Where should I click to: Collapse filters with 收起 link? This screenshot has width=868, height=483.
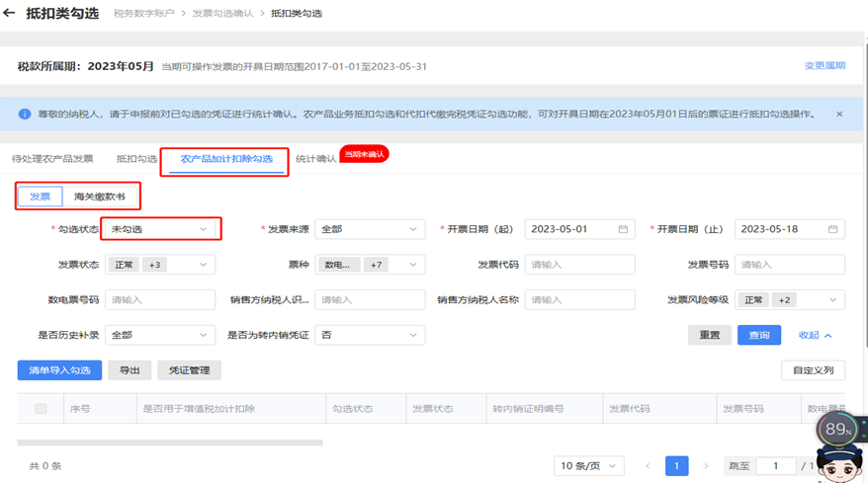point(815,335)
